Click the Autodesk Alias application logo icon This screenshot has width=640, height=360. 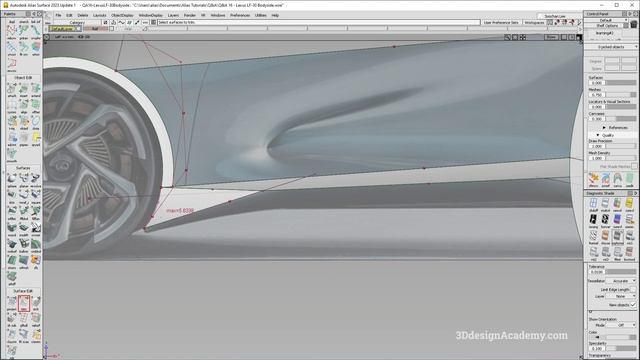6,5
